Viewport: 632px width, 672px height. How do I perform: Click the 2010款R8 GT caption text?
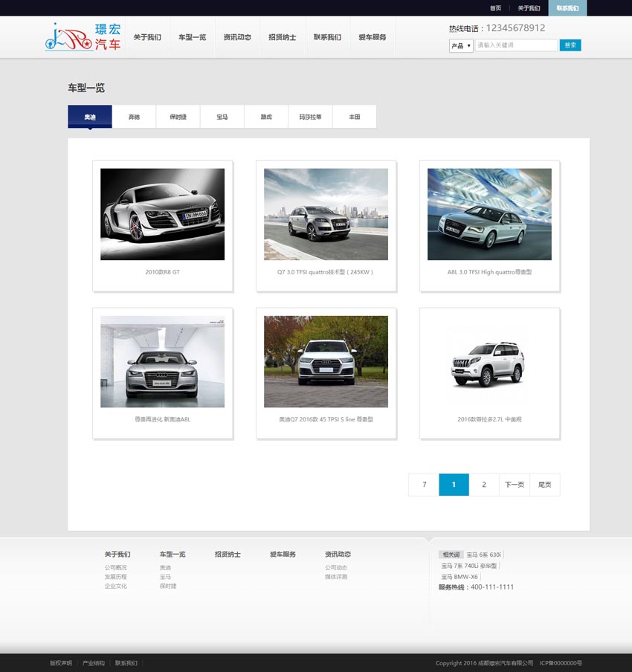click(x=163, y=272)
